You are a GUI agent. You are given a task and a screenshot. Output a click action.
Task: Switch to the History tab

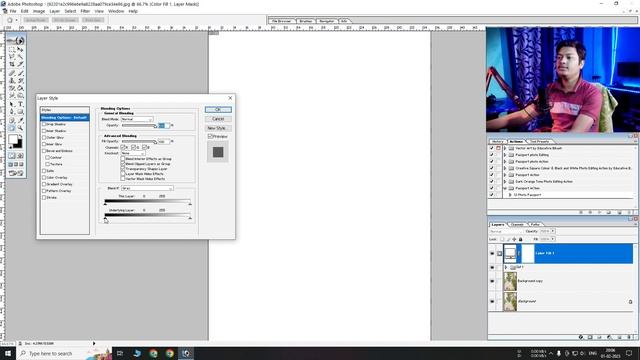[497, 141]
